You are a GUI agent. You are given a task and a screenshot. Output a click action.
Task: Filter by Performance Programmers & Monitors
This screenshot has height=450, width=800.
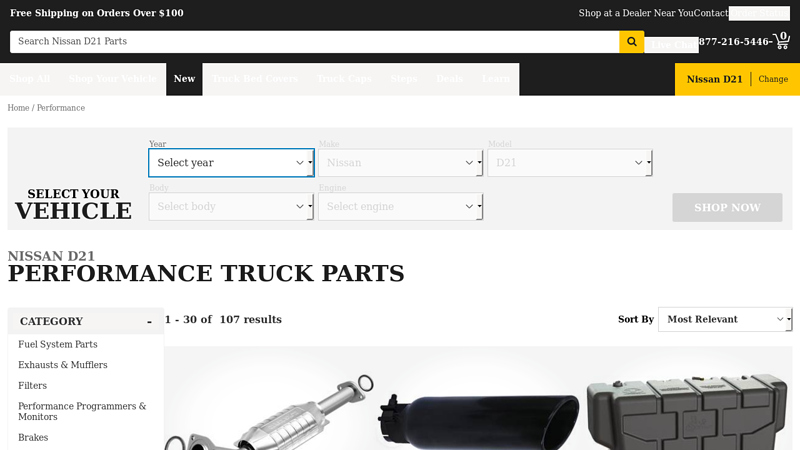(82, 412)
